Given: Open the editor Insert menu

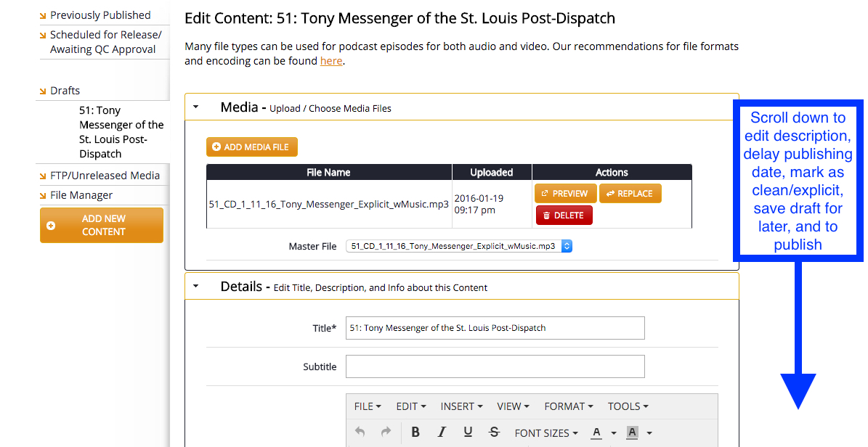Looking at the screenshot, I should coord(462,406).
